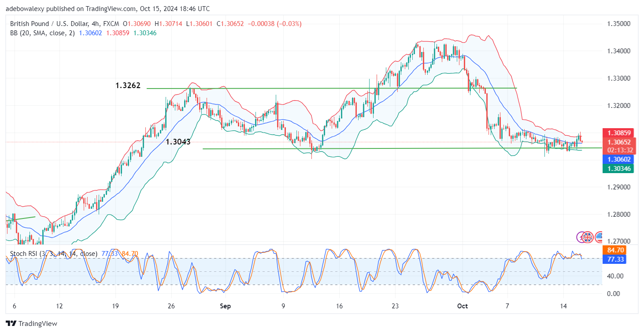
Task: Click the purple event marker icon
Action: (x=580, y=237)
